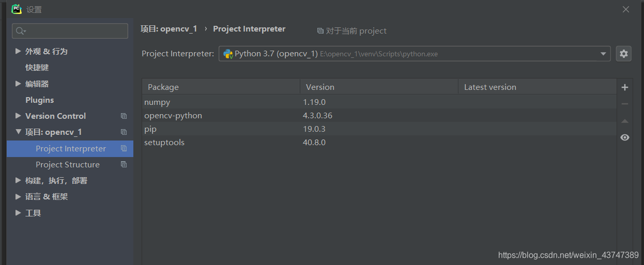Click the upgrade package arrow icon
644x265 pixels.
tap(625, 121)
